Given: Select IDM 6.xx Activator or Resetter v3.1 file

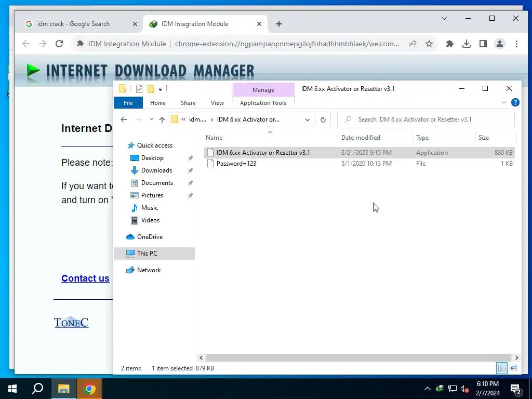Looking at the screenshot, I should tap(360, 153).
